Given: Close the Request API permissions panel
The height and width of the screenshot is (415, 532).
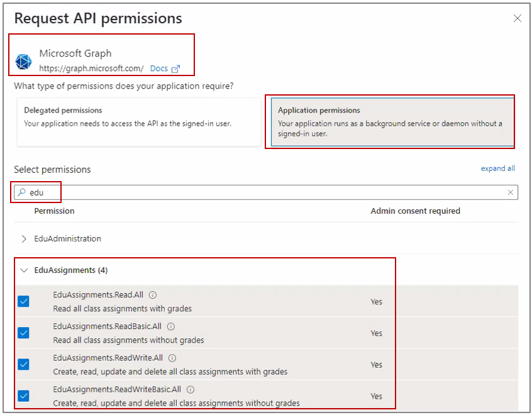Looking at the screenshot, I should [x=518, y=19].
